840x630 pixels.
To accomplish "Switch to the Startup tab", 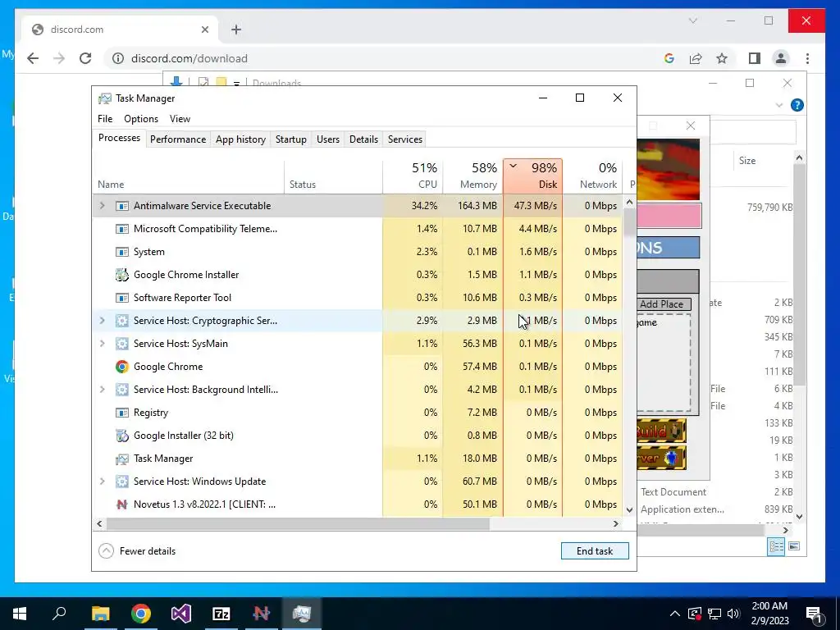I will pyautogui.click(x=291, y=139).
